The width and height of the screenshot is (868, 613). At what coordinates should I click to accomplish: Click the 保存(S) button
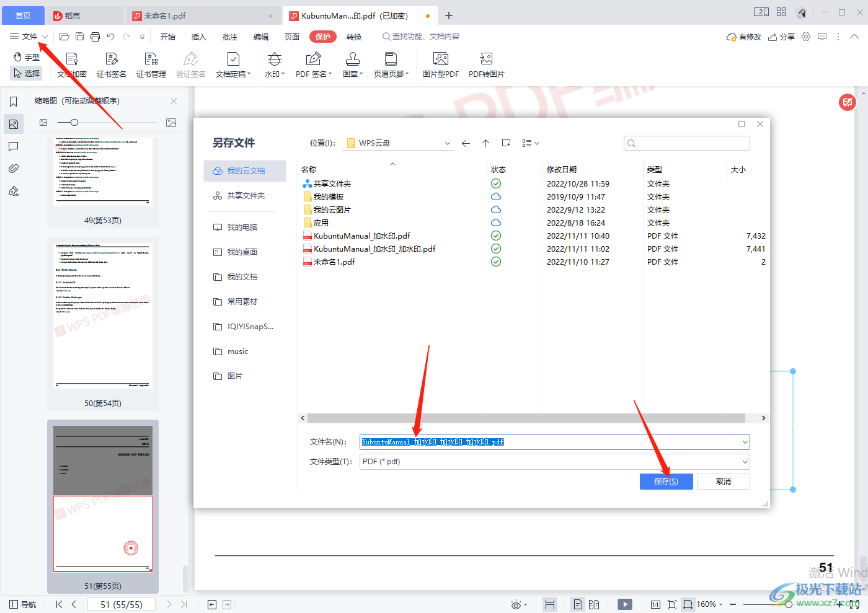coord(666,482)
